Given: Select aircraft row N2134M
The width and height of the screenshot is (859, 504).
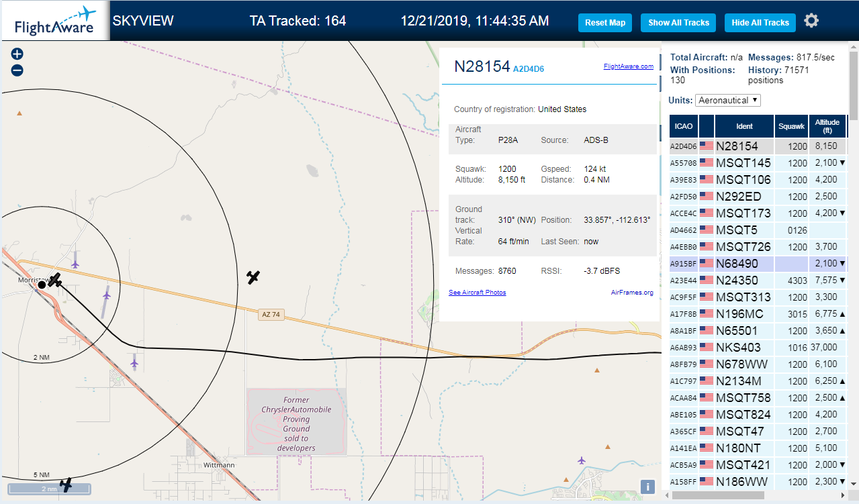Looking at the screenshot, I should (758, 381).
